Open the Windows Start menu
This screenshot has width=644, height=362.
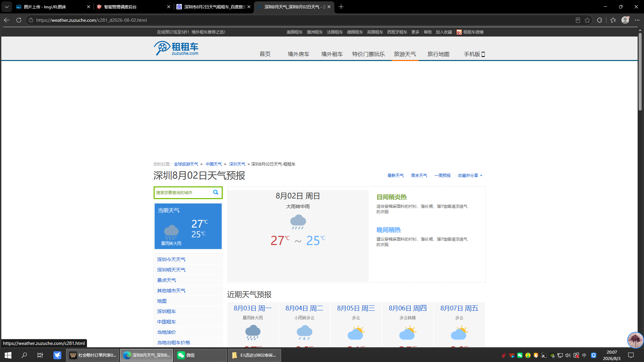(8, 355)
